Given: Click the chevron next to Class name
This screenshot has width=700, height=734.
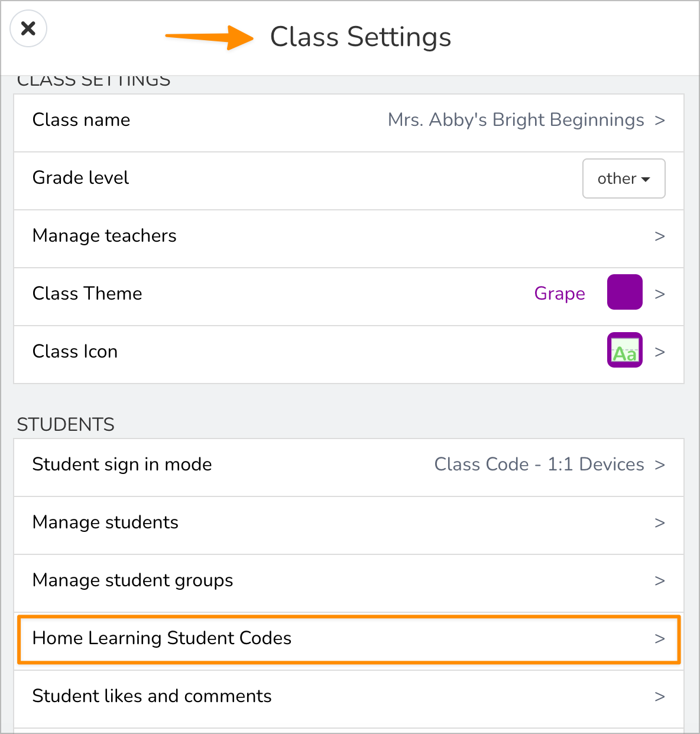Looking at the screenshot, I should pyautogui.click(x=660, y=121).
